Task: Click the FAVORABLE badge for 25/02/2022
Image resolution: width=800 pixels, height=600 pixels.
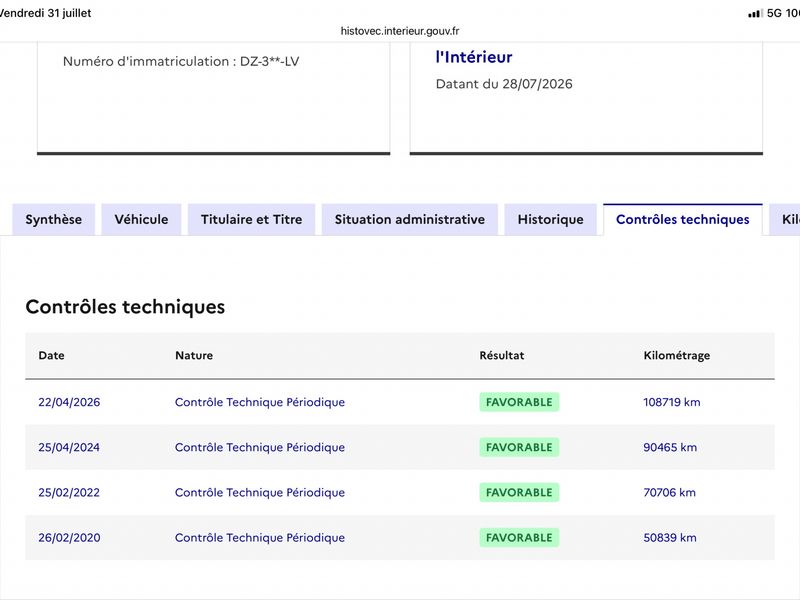Action: click(x=519, y=492)
